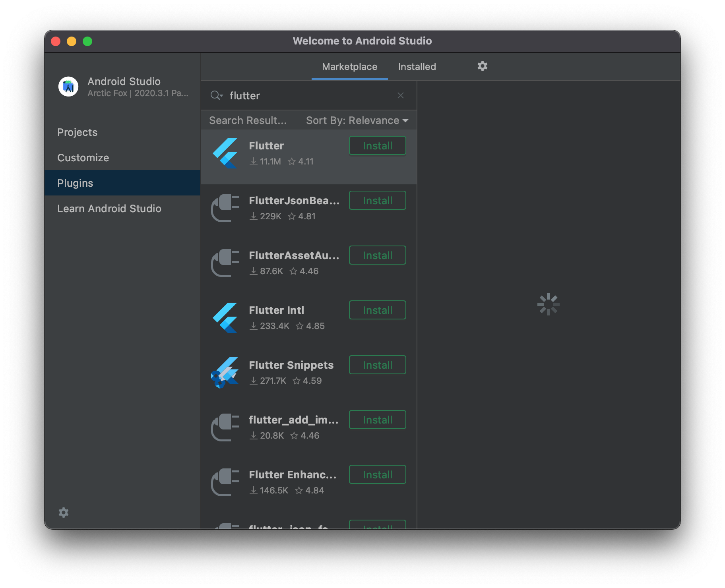This screenshot has height=588, width=725.
Task: Click the 4.81 rating value
Action: [307, 216]
